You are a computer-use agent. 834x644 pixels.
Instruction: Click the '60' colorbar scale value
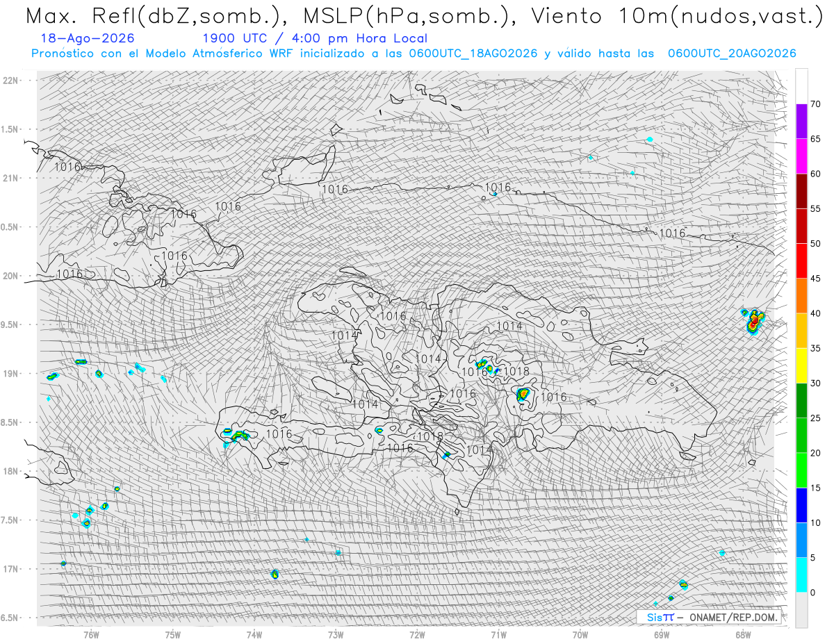[815, 174]
